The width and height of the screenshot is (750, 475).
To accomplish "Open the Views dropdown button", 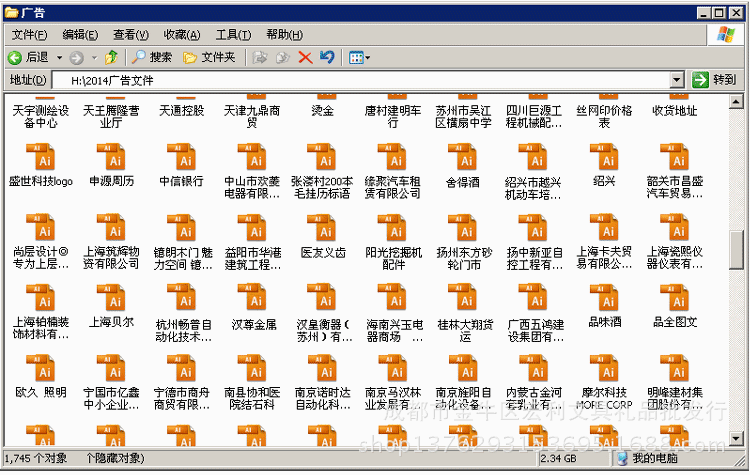I will point(359,58).
